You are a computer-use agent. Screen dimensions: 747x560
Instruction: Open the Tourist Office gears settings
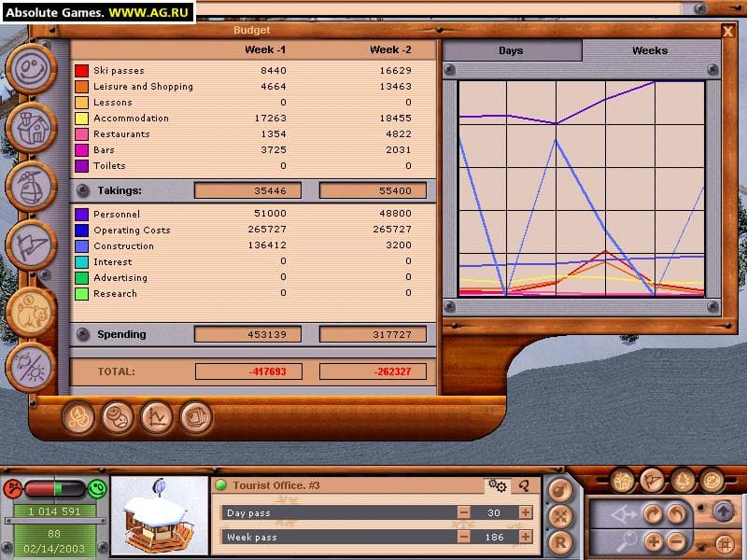coord(497,485)
